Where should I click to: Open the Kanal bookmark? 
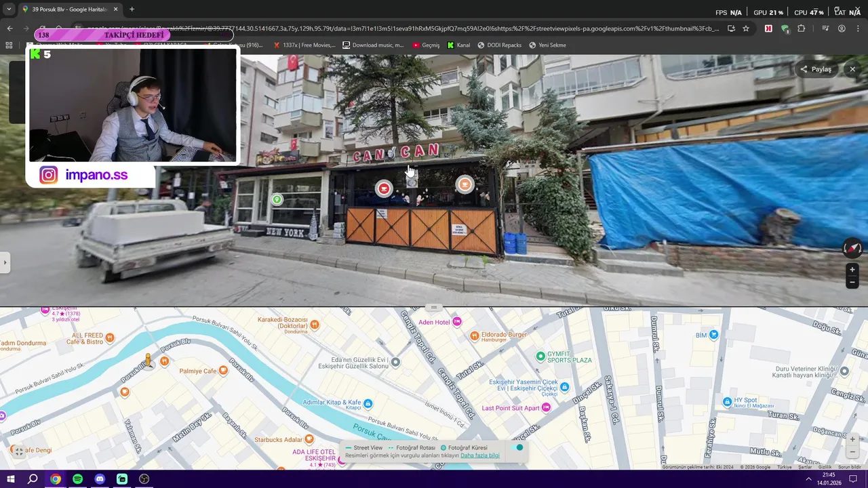[458, 45]
